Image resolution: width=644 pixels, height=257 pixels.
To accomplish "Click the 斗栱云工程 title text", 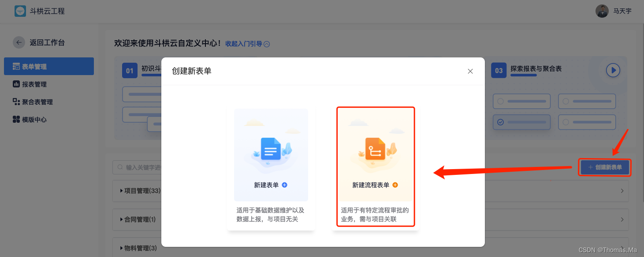I will (47, 11).
